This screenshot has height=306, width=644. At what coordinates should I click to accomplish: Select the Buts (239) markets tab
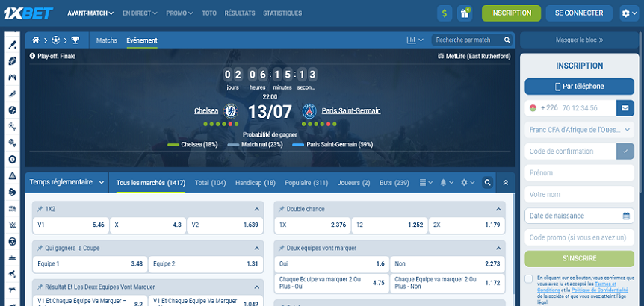tap(394, 183)
